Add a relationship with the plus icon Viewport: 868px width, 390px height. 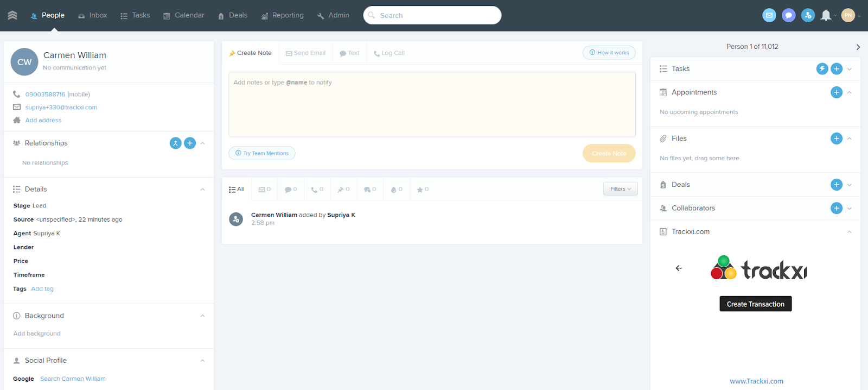coord(190,143)
